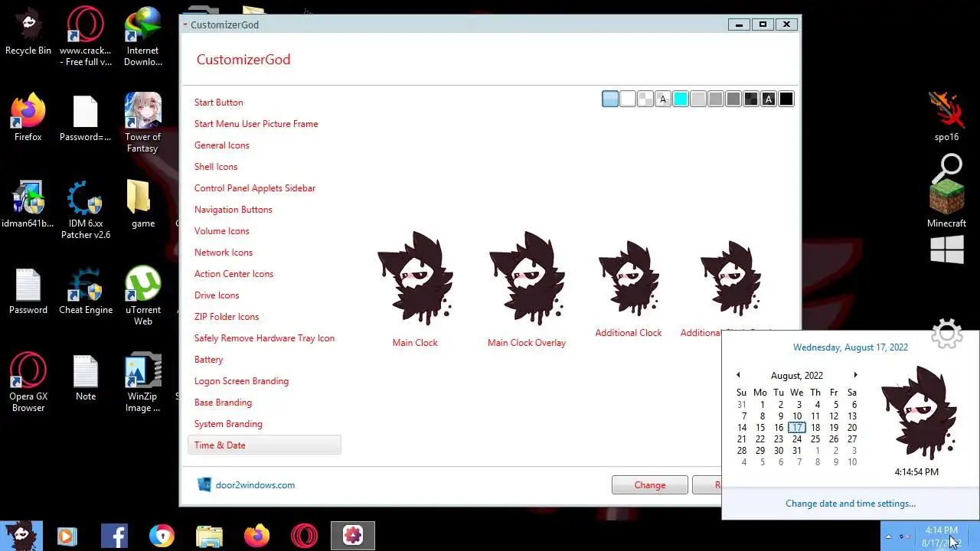The height and width of the screenshot is (551, 980).
Task: Go to previous month in calendar
Action: (738, 375)
